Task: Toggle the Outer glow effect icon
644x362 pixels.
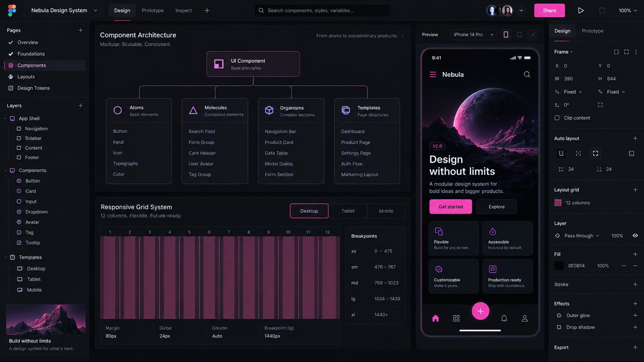Action: [559, 315]
